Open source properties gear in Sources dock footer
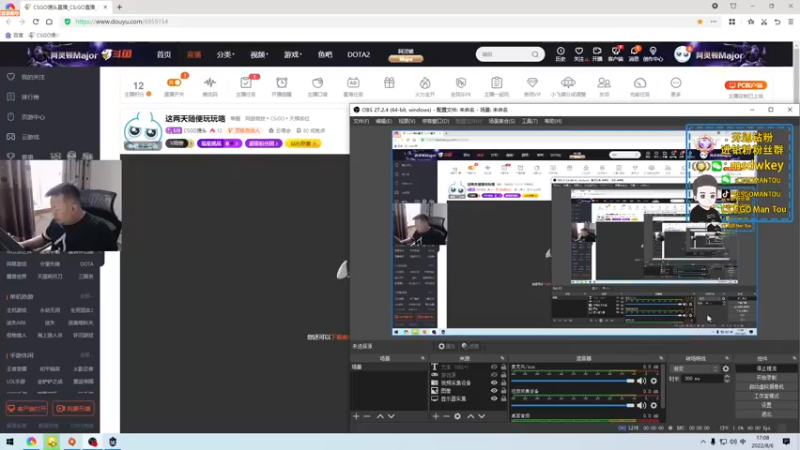 coord(458,416)
